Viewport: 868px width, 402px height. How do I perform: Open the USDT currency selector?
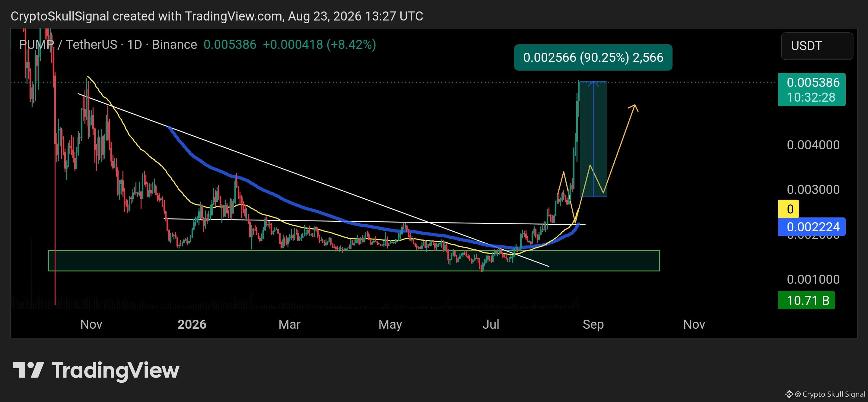click(x=817, y=46)
